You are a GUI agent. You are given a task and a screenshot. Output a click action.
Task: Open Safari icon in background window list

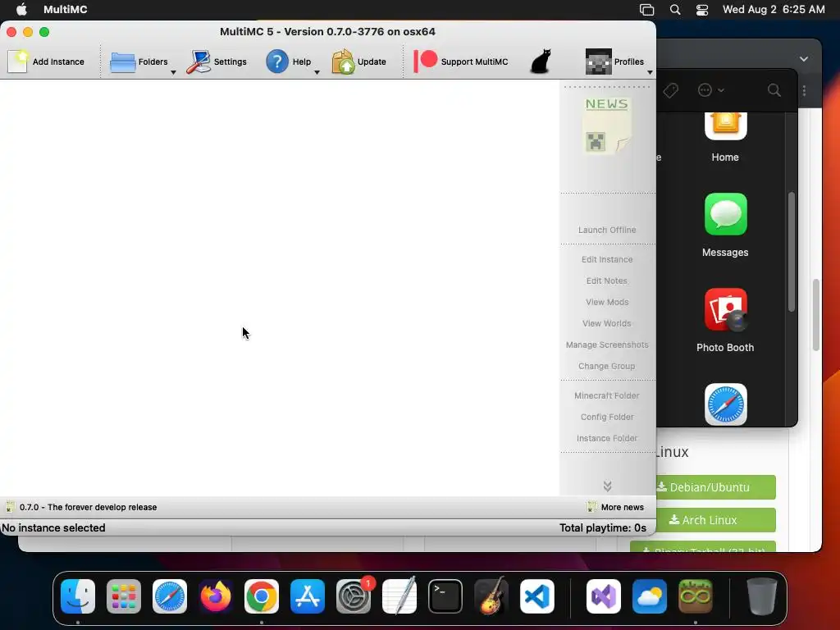(725, 404)
